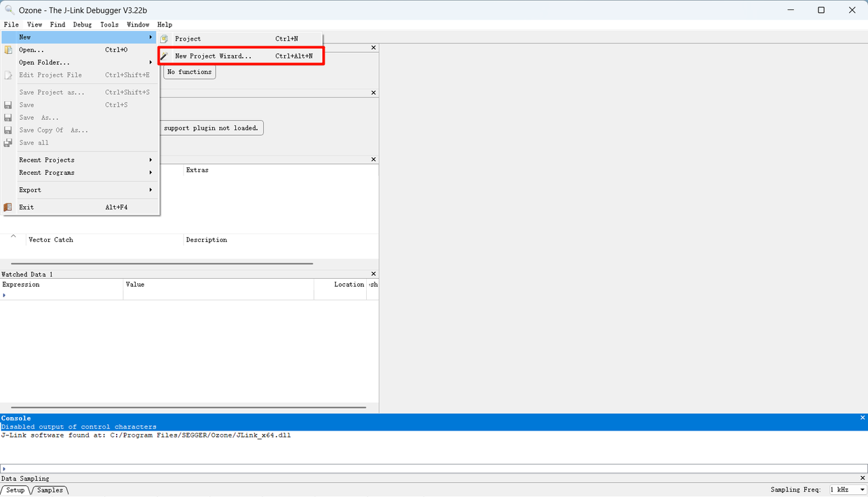Open the Find menu
This screenshot has height=497, width=868.
[58, 24]
